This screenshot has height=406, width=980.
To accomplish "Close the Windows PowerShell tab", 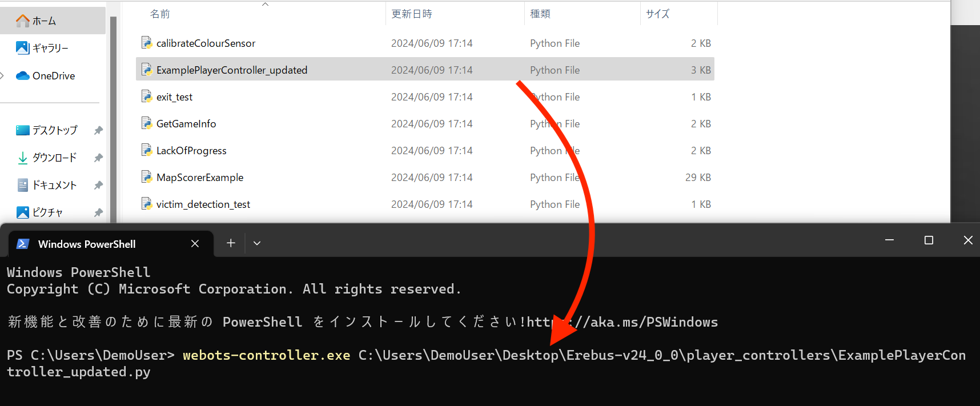I will coord(195,244).
